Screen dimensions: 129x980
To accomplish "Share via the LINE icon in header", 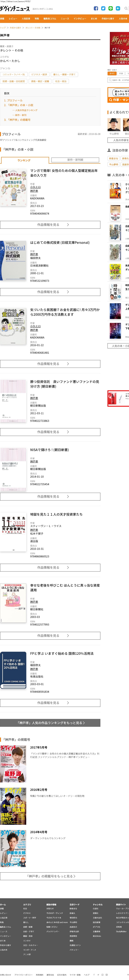I will 111,8.
